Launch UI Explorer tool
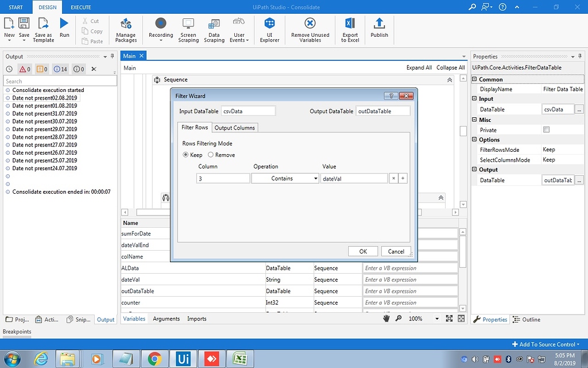Viewport: 588px width, 368px height. (269, 29)
